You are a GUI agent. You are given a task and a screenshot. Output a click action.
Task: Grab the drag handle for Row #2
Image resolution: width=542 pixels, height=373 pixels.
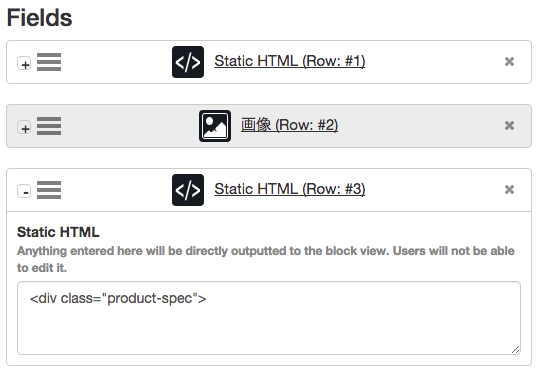[x=49, y=126]
